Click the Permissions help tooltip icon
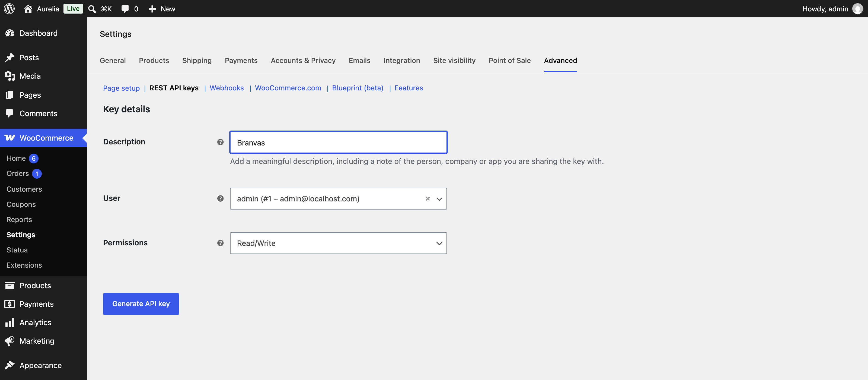 click(220, 243)
